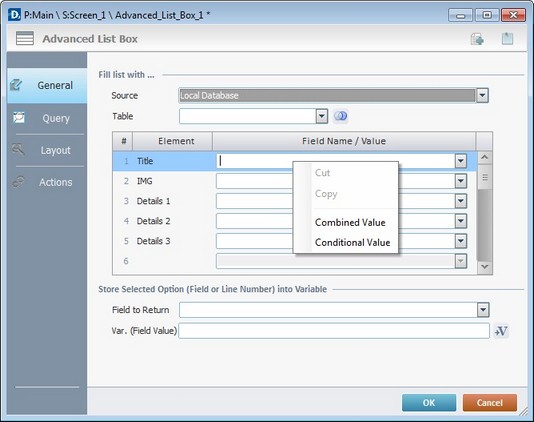
Task: Click the Actions link icon
Action: pos(18,182)
